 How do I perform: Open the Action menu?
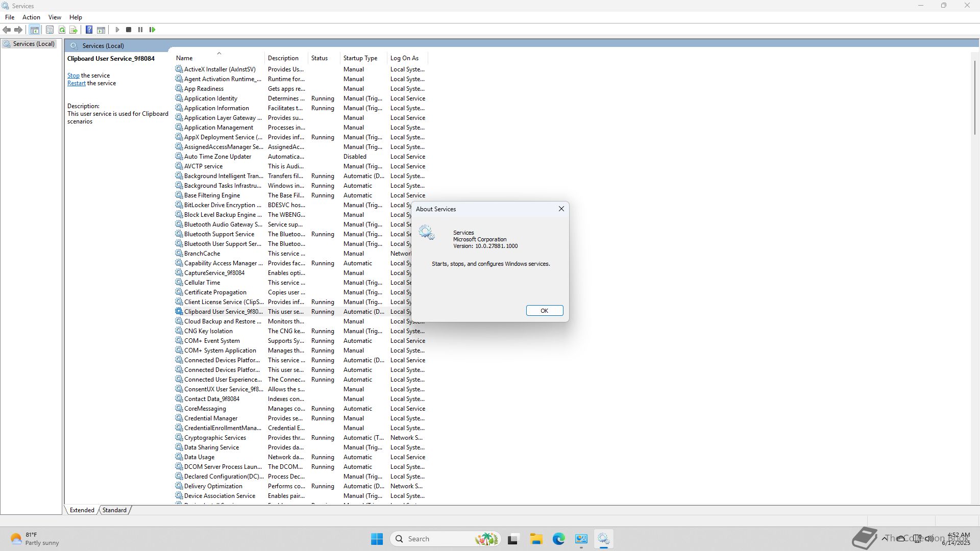(x=31, y=17)
